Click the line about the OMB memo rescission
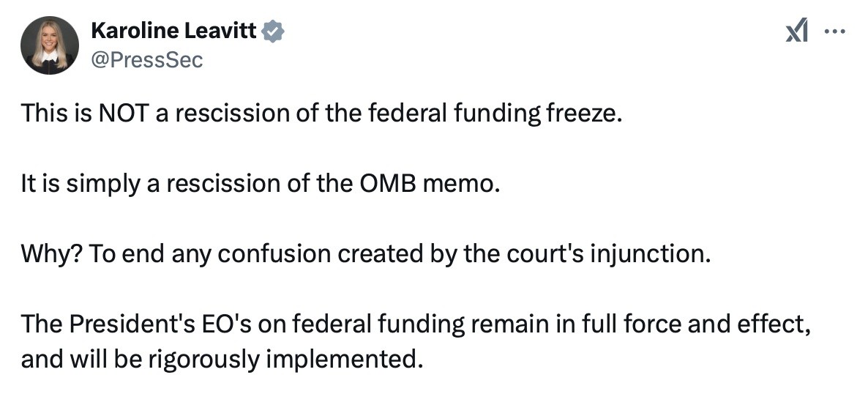 (x=261, y=183)
